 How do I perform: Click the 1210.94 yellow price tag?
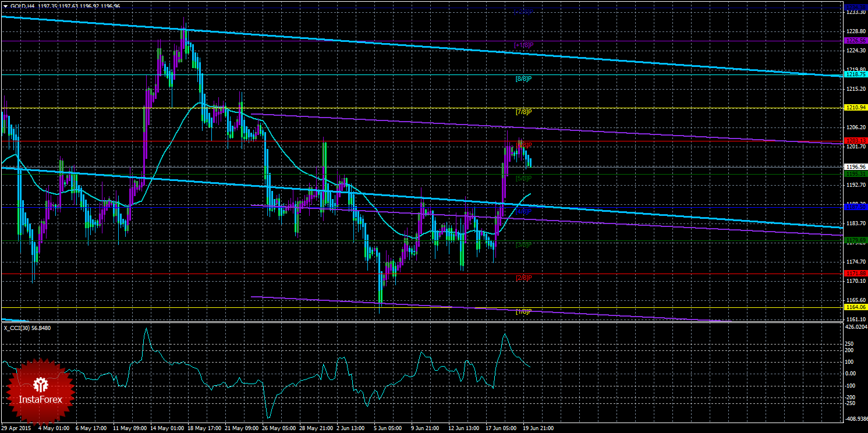pos(856,108)
